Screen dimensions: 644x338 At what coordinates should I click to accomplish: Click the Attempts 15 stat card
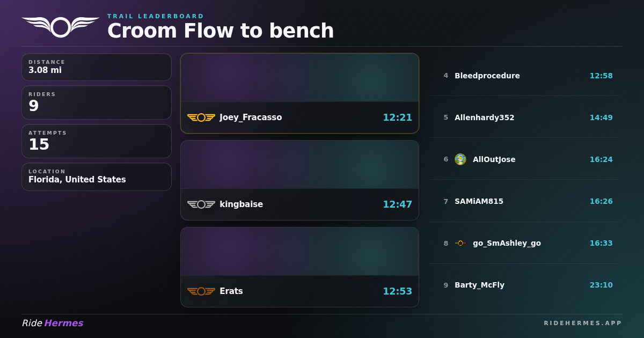click(x=97, y=141)
